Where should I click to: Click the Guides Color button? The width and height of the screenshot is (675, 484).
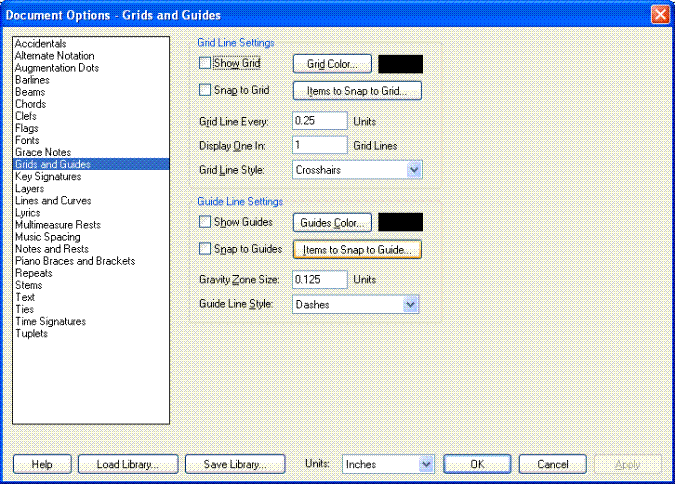(332, 222)
